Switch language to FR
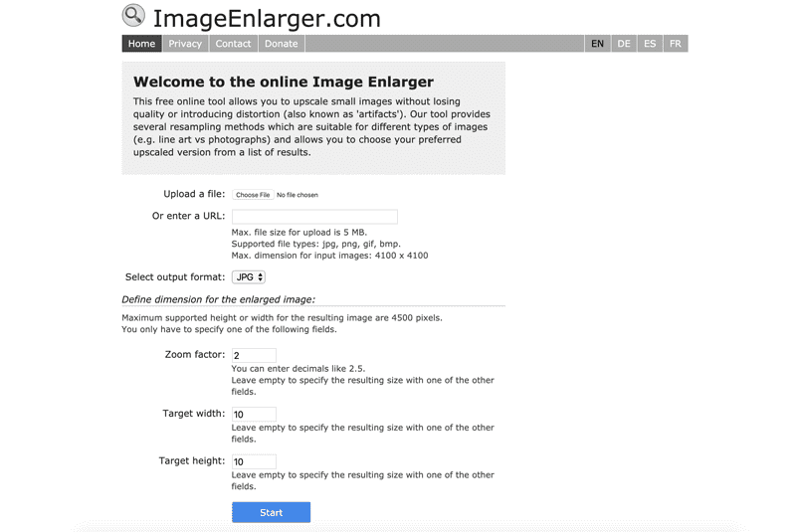 point(676,44)
